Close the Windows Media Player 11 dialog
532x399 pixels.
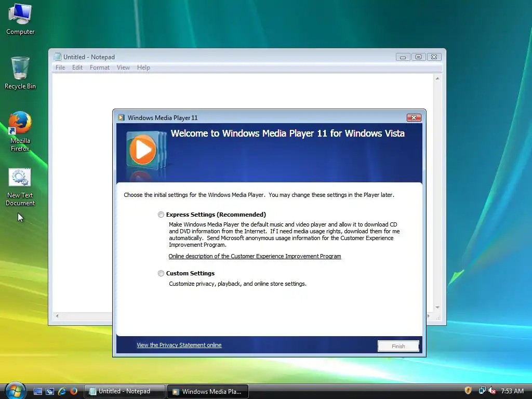click(x=414, y=118)
